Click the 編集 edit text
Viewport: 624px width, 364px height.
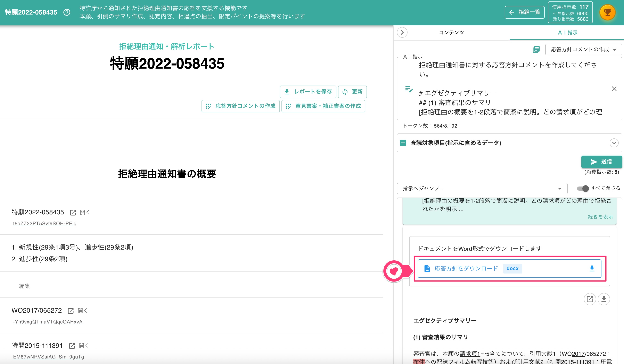pyautogui.click(x=25, y=286)
